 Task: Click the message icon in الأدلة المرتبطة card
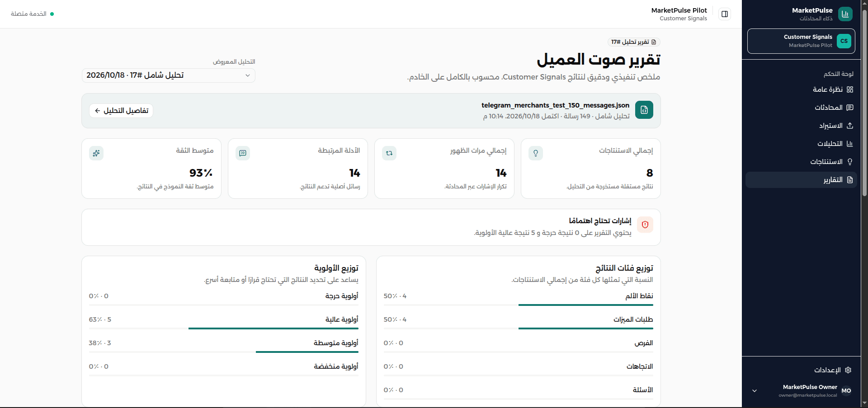click(x=243, y=153)
